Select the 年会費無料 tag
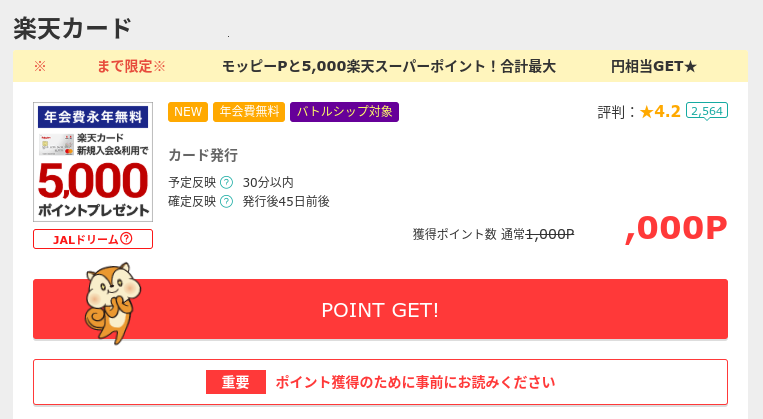This screenshot has height=419, width=763. tap(249, 112)
